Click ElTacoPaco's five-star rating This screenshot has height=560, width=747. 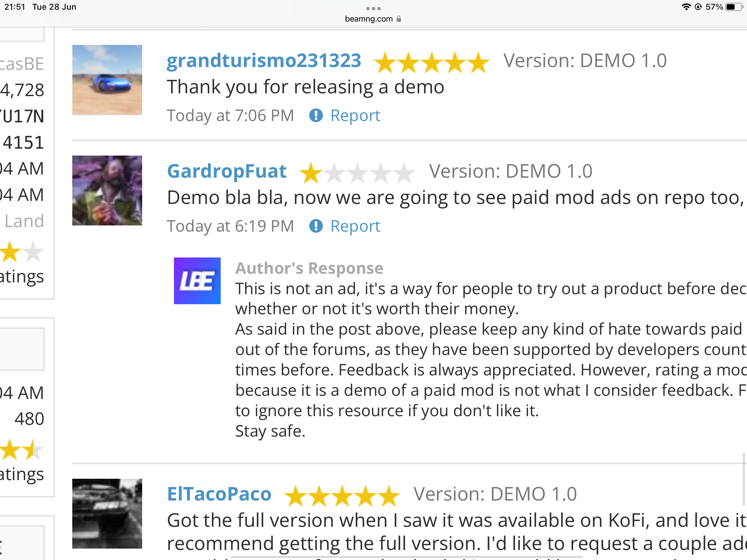coord(342,496)
